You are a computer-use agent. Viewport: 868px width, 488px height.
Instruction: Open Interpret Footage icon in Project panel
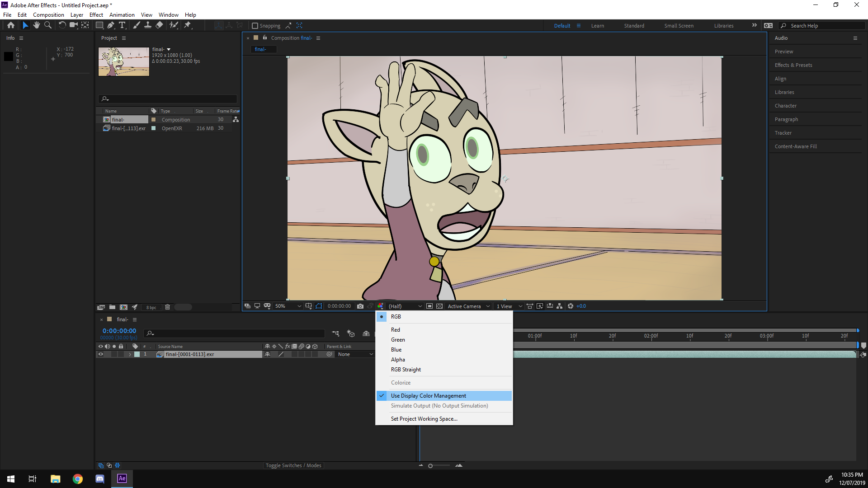click(101, 307)
